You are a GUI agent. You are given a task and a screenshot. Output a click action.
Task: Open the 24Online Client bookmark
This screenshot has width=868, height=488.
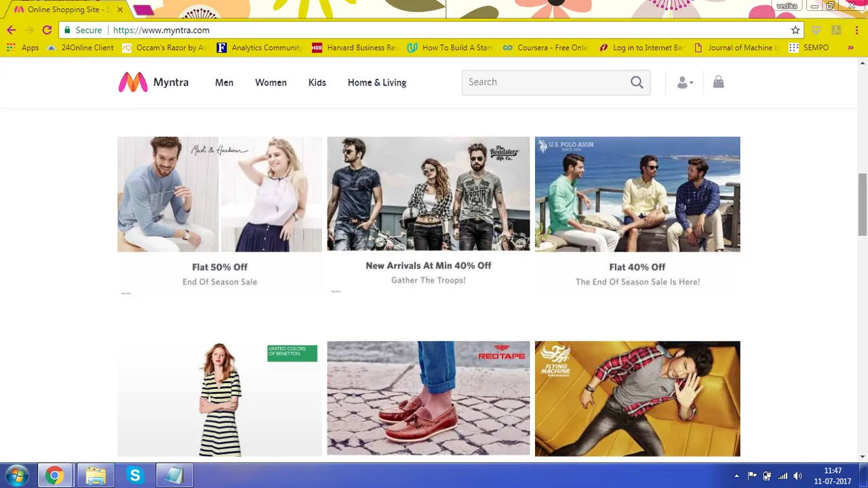pos(80,47)
